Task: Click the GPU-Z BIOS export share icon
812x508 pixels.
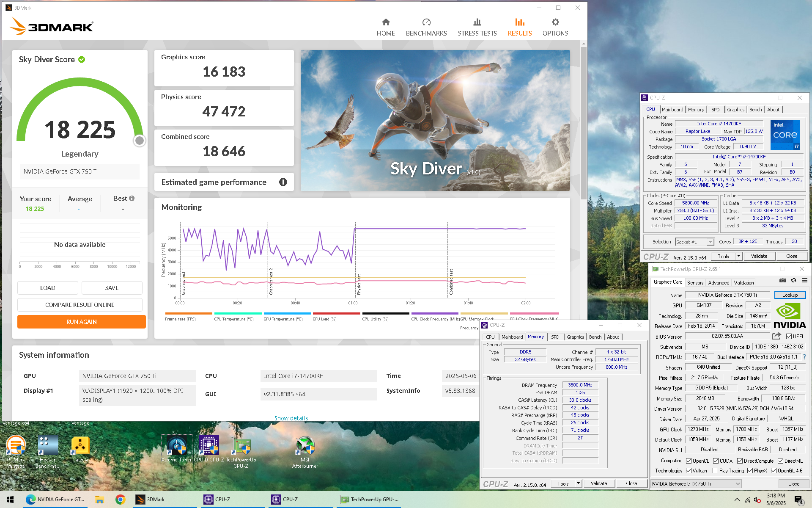Action: coord(776,336)
